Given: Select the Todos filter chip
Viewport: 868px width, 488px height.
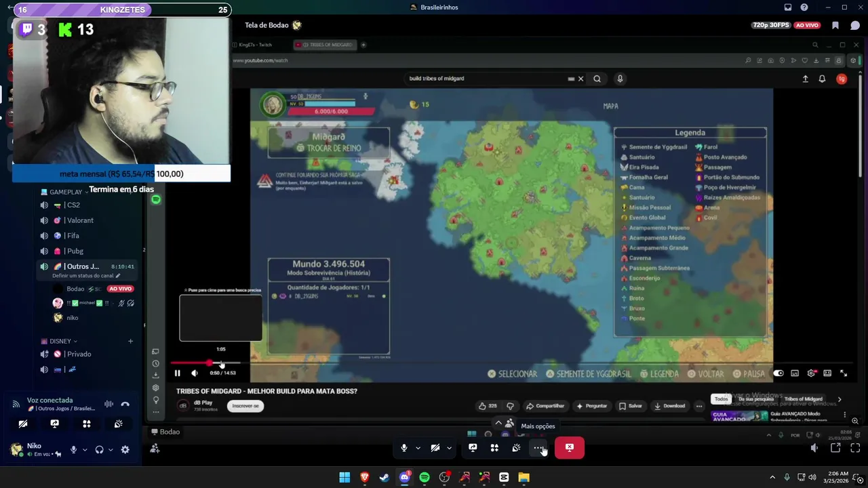Looking at the screenshot, I should click(721, 399).
